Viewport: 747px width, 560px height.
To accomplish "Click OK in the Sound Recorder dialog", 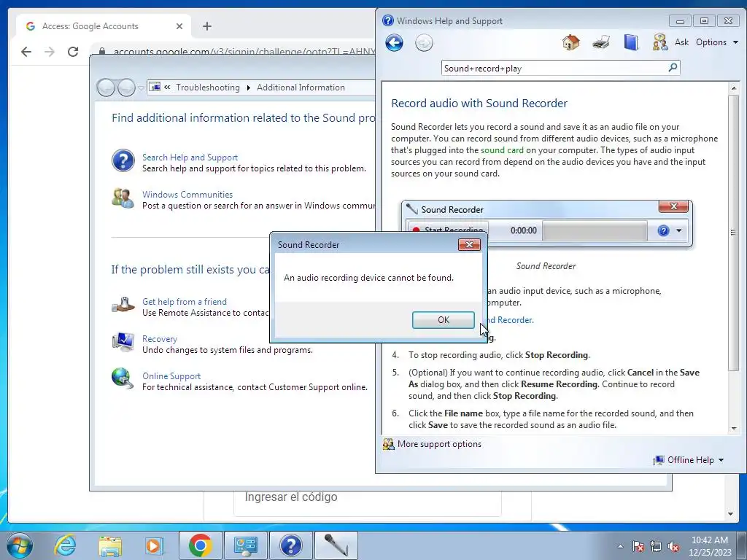I will pyautogui.click(x=443, y=320).
